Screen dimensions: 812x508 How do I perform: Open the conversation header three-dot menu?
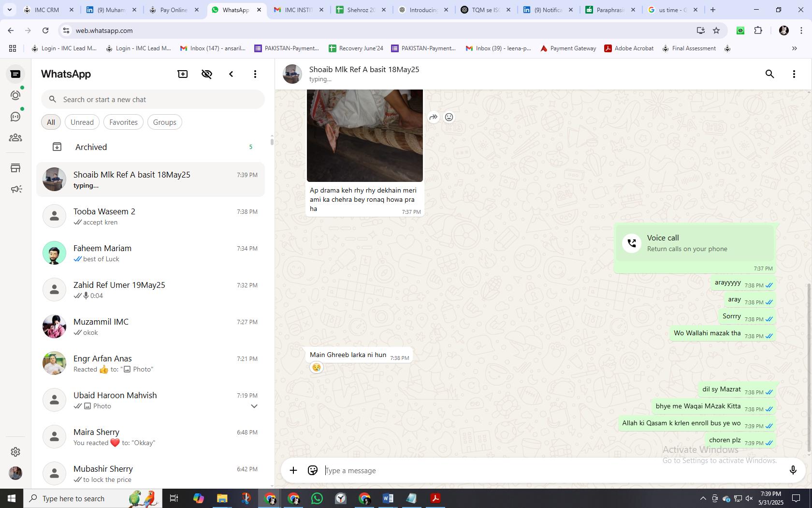(x=794, y=74)
